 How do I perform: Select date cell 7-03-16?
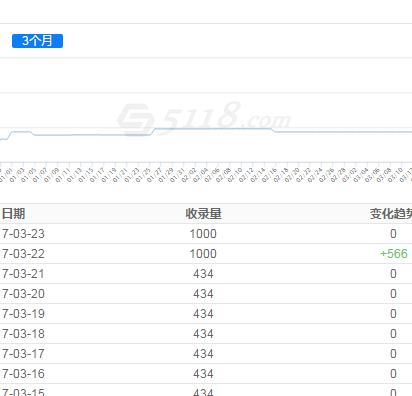[23, 374]
